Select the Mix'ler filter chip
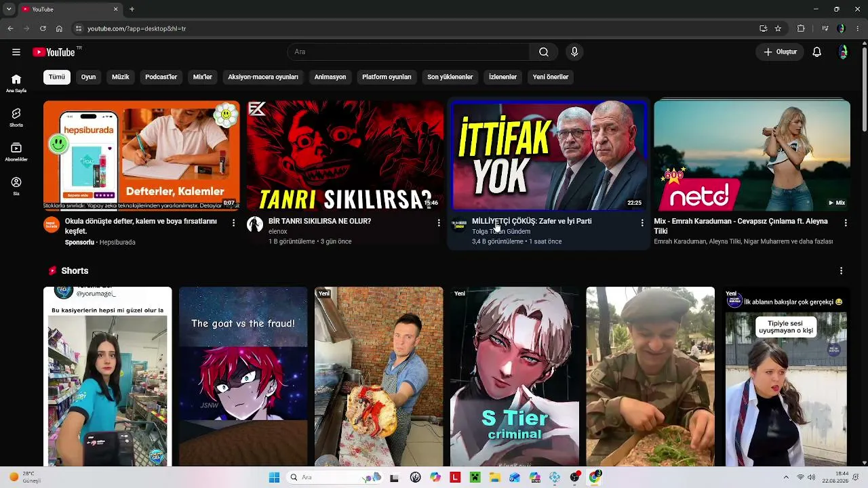 pyautogui.click(x=203, y=77)
